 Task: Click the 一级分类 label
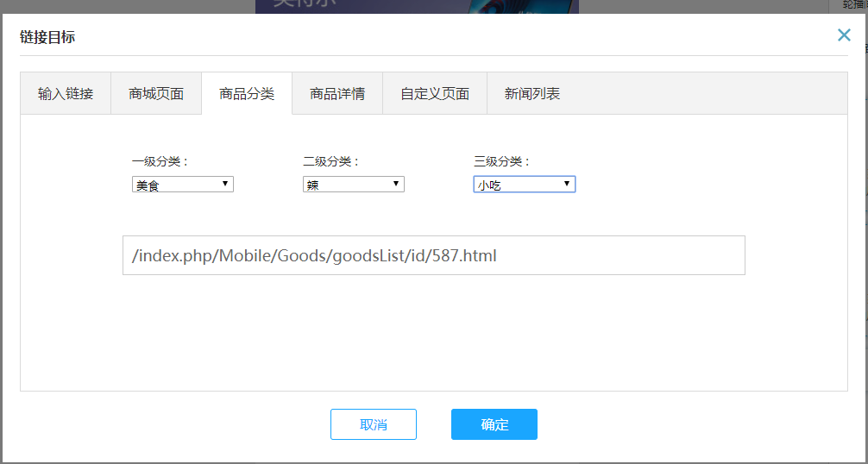coord(160,161)
